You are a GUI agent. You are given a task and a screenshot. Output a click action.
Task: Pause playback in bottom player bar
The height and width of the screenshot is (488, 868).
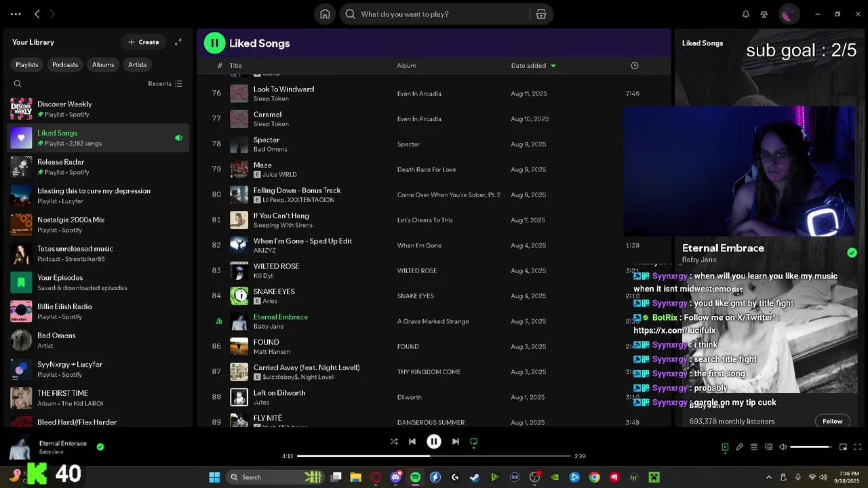tap(434, 441)
